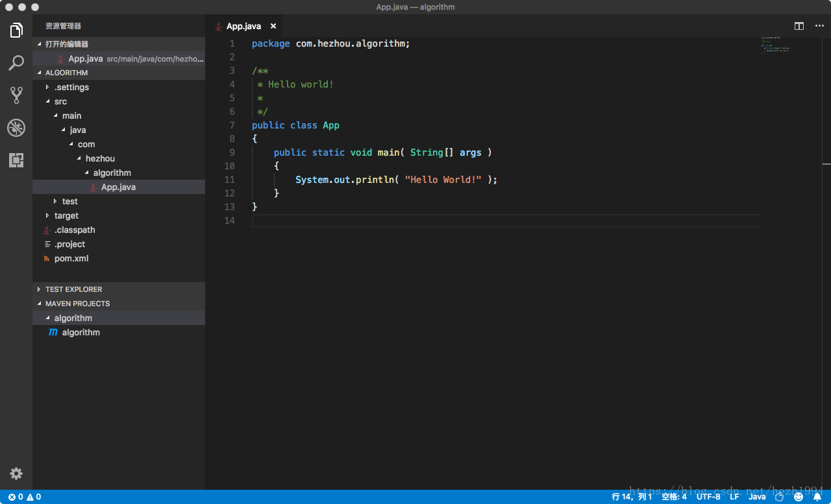Change encoding via UTF-8 status item
The image size is (831, 504).
tap(708, 497)
